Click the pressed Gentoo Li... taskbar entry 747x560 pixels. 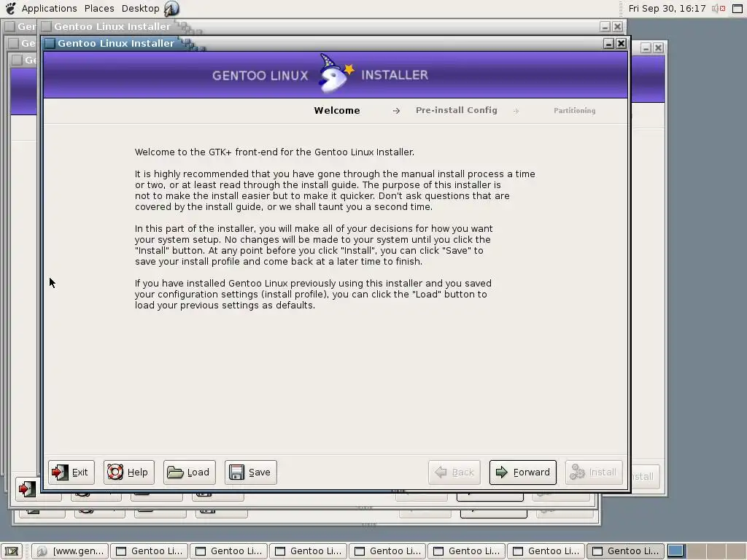(x=625, y=551)
